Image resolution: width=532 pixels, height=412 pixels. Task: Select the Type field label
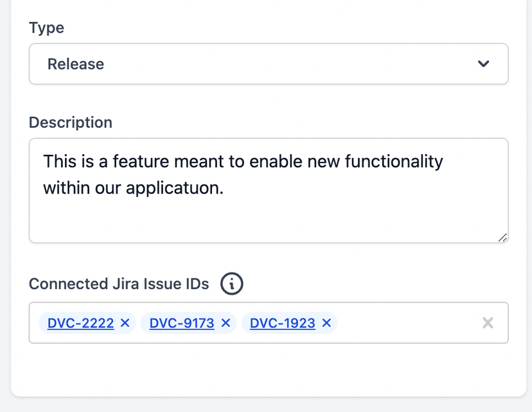point(46,28)
